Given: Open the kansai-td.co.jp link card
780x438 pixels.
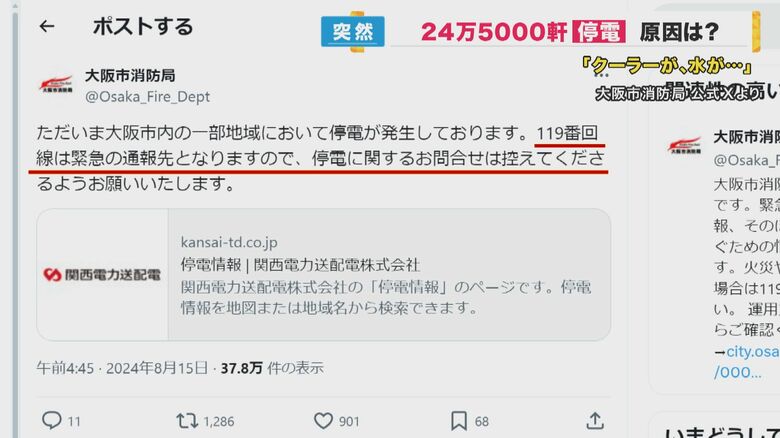Looking at the screenshot, I should [x=324, y=275].
